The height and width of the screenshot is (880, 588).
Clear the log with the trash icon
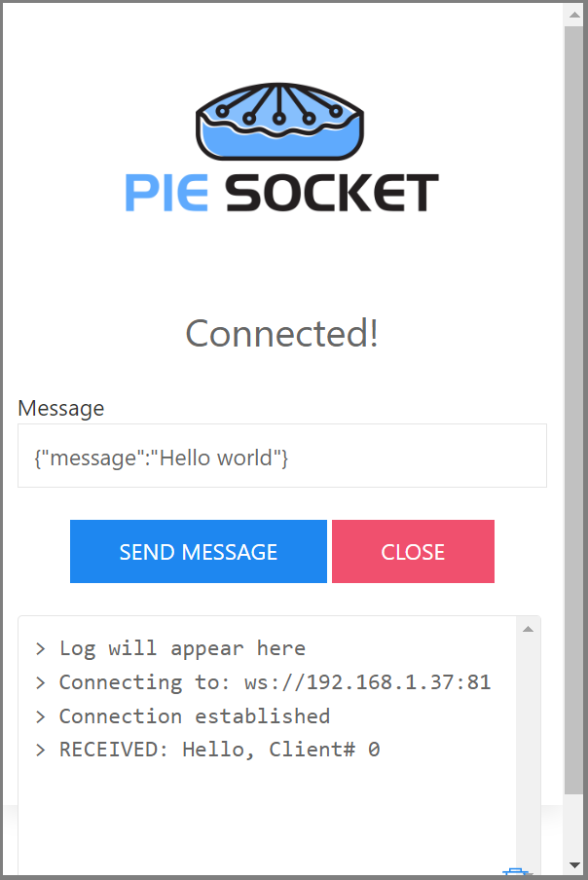pyautogui.click(x=516, y=871)
